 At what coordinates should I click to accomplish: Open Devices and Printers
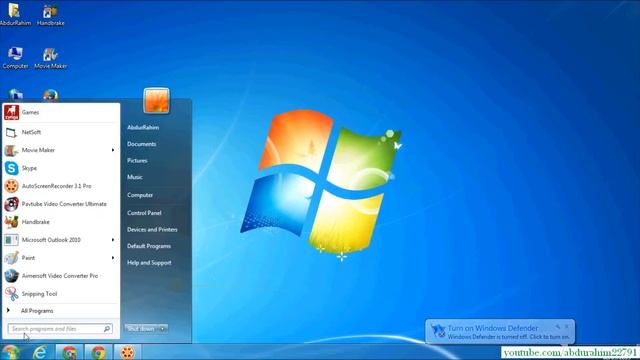point(152,230)
